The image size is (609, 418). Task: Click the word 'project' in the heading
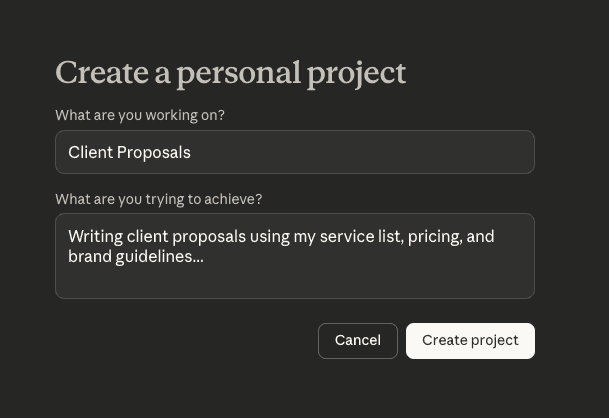coord(358,73)
